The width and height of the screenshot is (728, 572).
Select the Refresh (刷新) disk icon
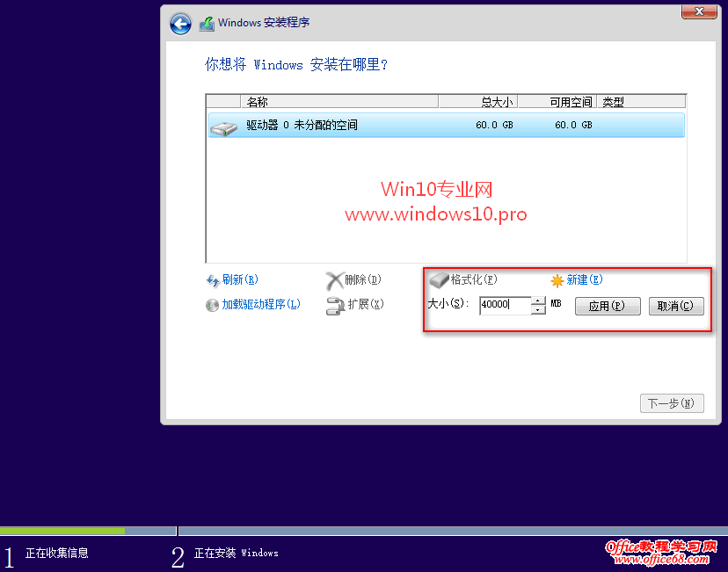[214, 279]
